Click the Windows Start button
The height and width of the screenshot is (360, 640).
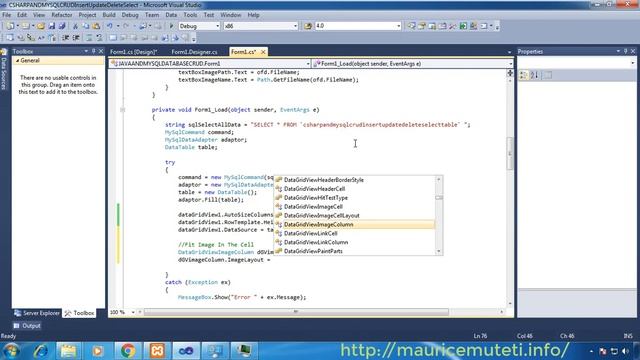pyautogui.click(x=11, y=351)
